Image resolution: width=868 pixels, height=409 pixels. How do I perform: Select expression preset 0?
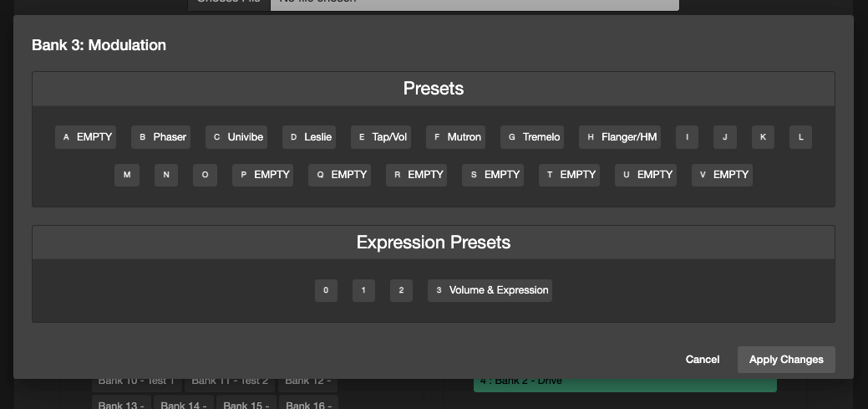(326, 290)
